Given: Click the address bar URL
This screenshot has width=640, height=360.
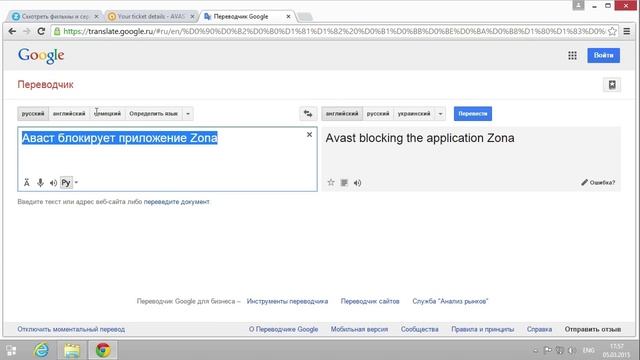Looking at the screenshot, I should coord(334,31).
